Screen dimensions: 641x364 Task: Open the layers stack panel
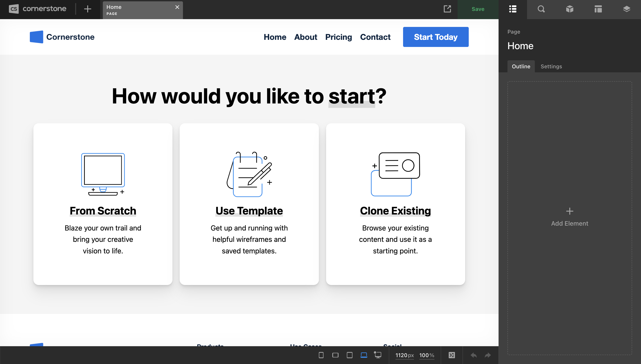coord(627,9)
